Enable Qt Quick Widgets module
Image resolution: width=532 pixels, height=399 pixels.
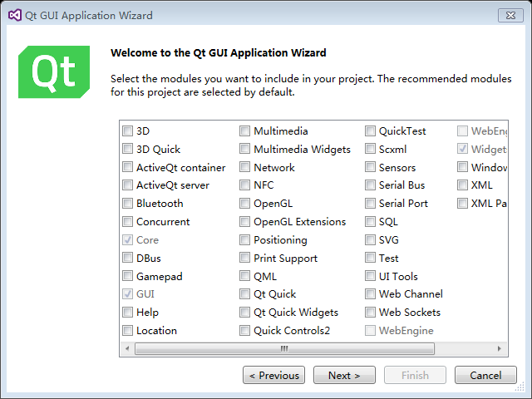pos(244,313)
